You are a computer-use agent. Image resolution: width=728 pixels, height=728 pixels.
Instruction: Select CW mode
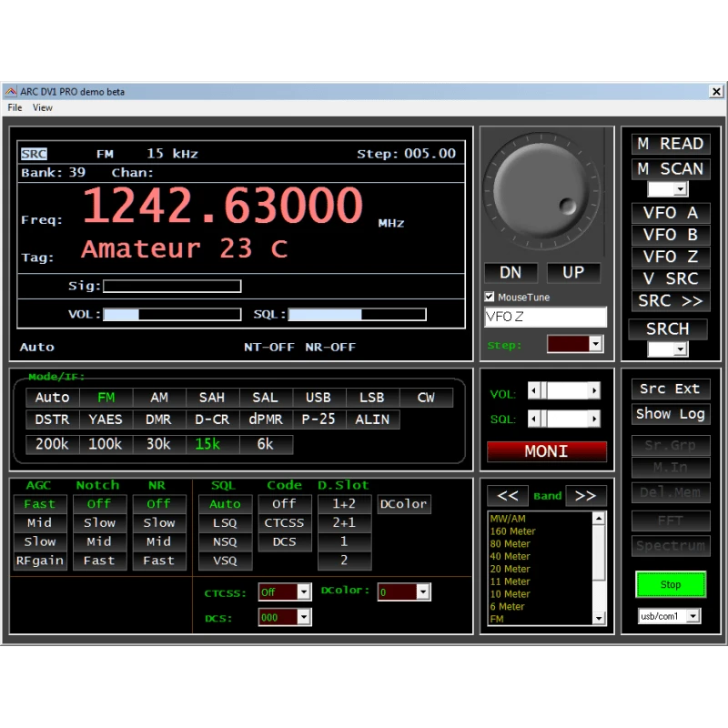coord(426,398)
